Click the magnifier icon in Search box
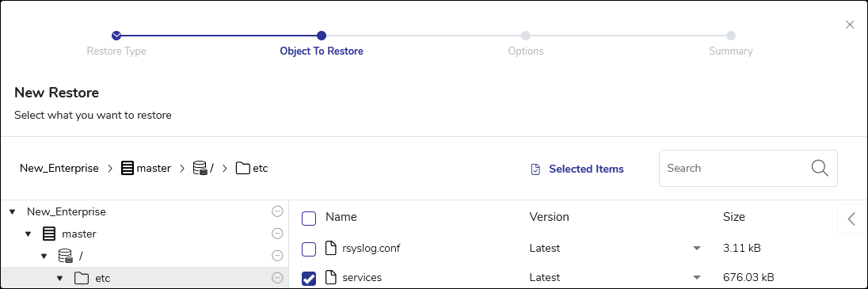 pos(820,168)
